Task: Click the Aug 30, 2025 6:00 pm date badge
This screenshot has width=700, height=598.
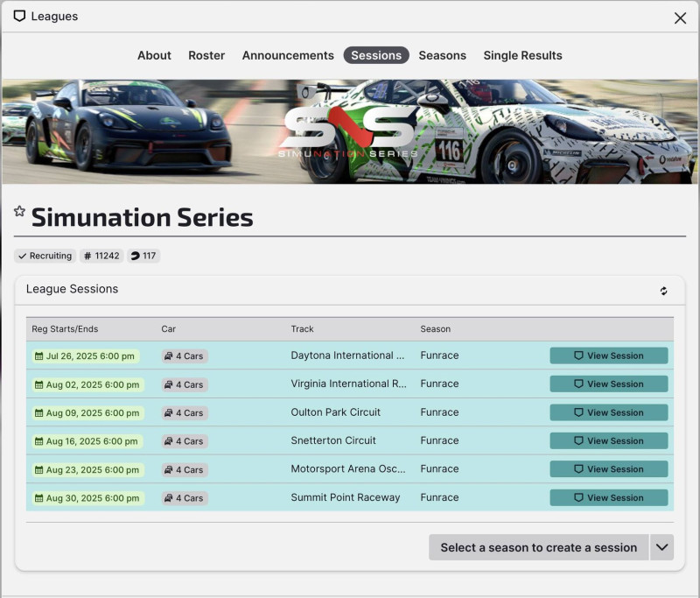Action: (88, 498)
